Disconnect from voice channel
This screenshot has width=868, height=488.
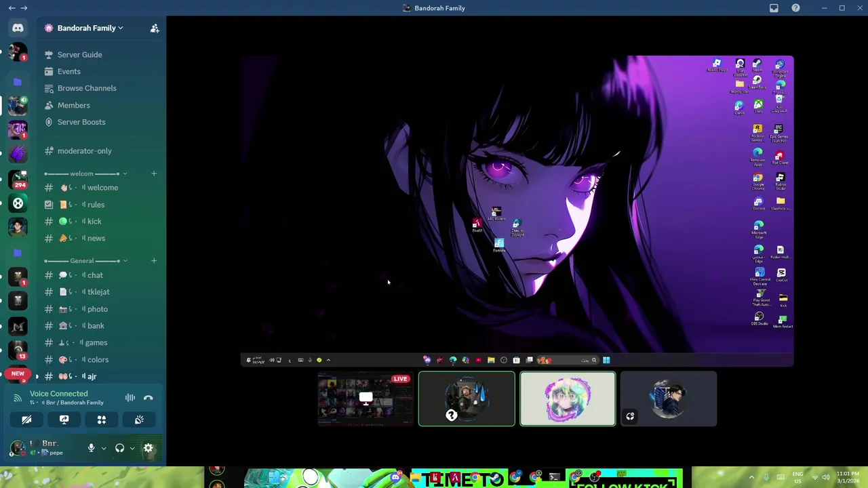pos(149,398)
